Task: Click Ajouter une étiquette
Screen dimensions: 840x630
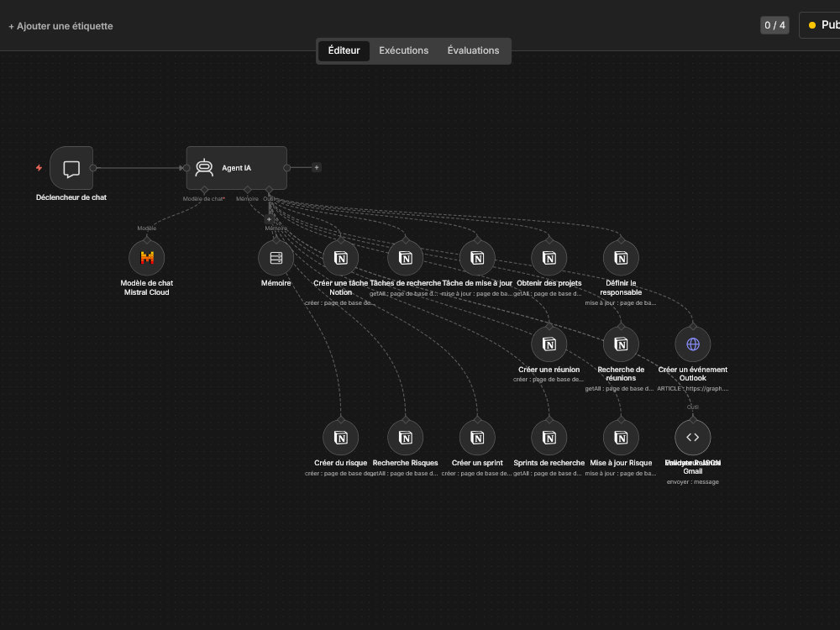Action: click(x=60, y=26)
